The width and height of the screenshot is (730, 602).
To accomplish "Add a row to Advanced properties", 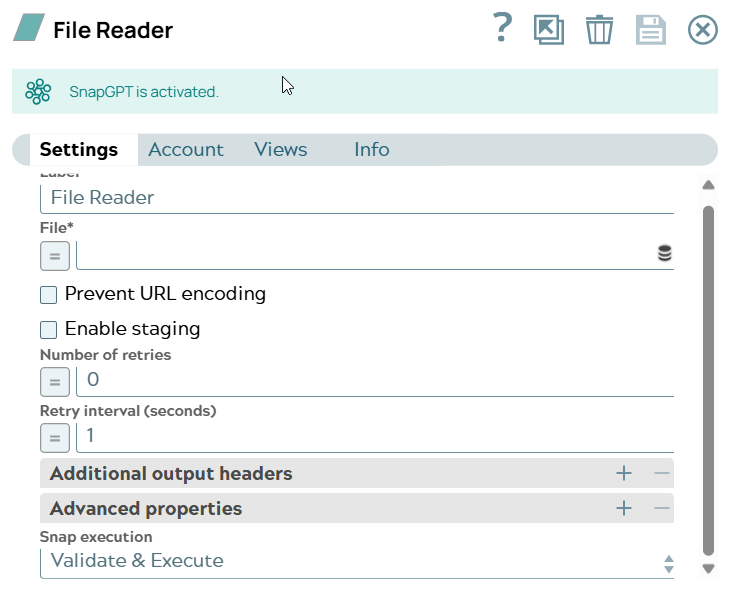I will (624, 508).
